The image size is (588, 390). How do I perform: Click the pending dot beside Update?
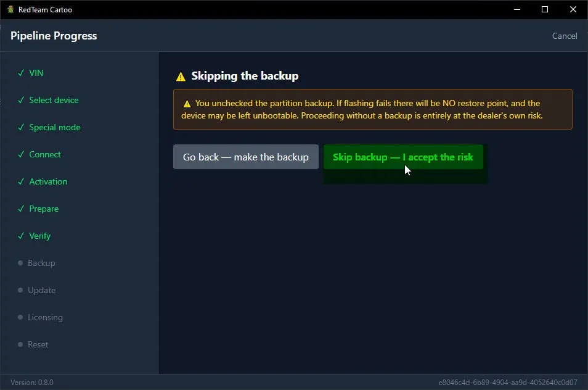point(20,290)
